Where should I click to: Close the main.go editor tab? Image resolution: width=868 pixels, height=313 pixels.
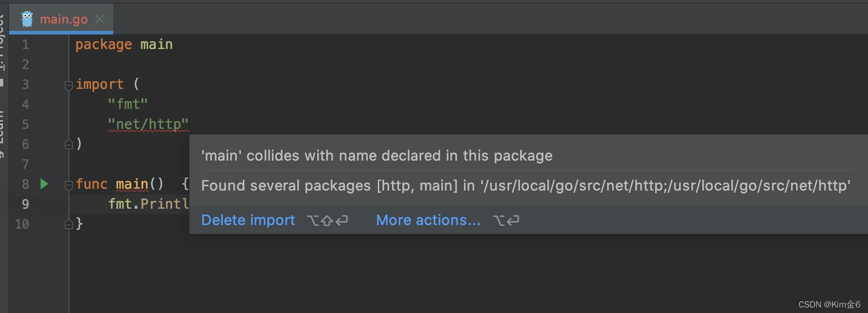100,19
